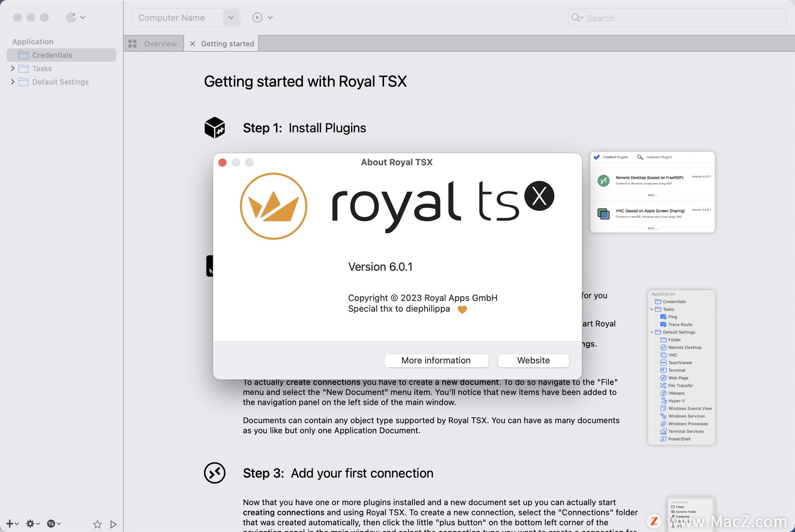Expand the Tasks folder in the sidebar

click(12, 68)
